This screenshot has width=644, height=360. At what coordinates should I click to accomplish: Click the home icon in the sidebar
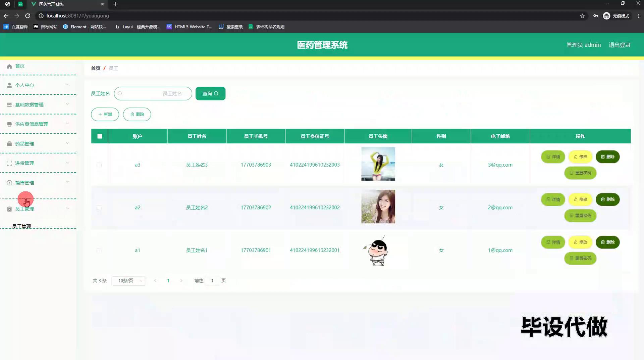(9, 66)
